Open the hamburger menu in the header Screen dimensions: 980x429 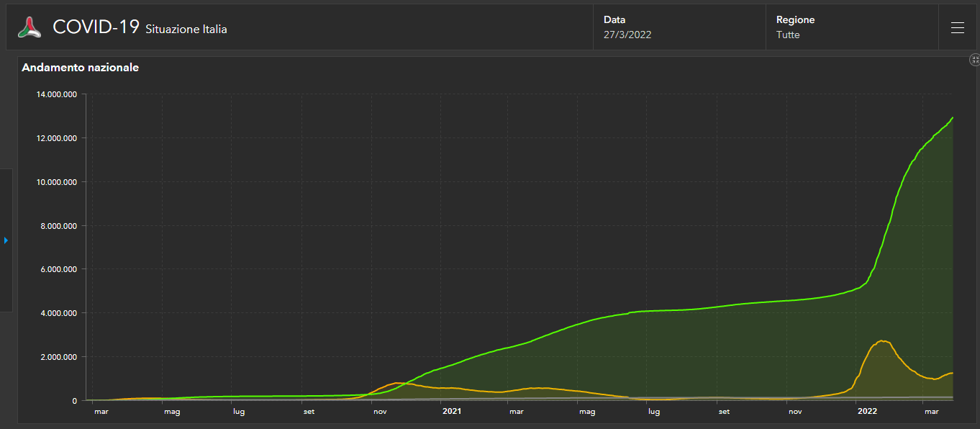coord(957,27)
